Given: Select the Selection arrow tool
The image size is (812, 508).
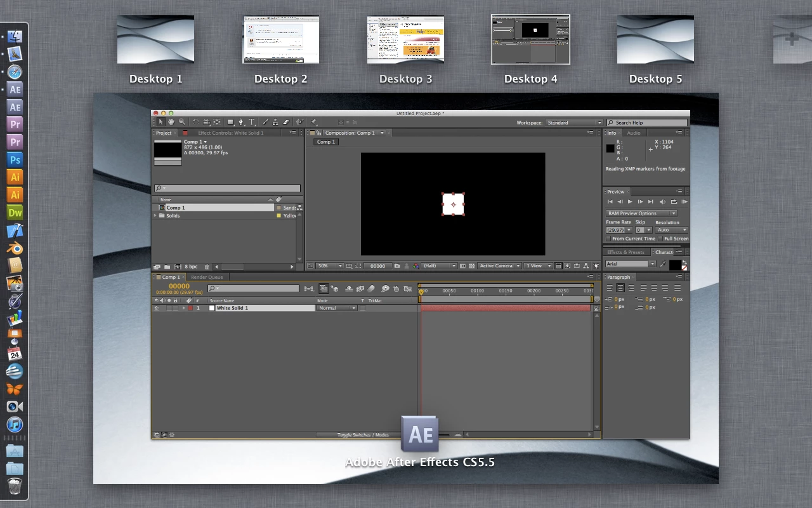Looking at the screenshot, I should click(160, 122).
